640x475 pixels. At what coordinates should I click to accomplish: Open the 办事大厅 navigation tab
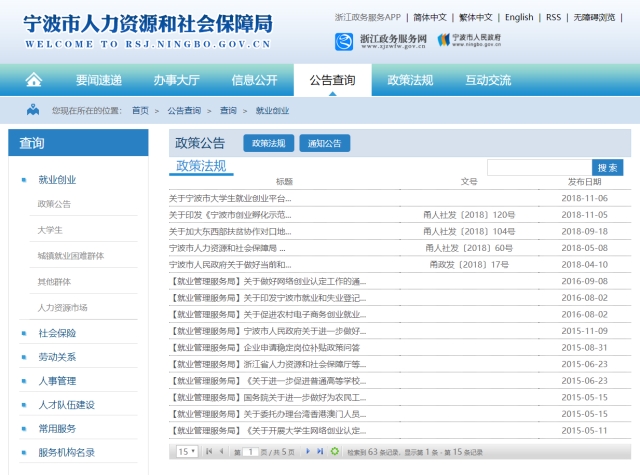click(x=176, y=80)
